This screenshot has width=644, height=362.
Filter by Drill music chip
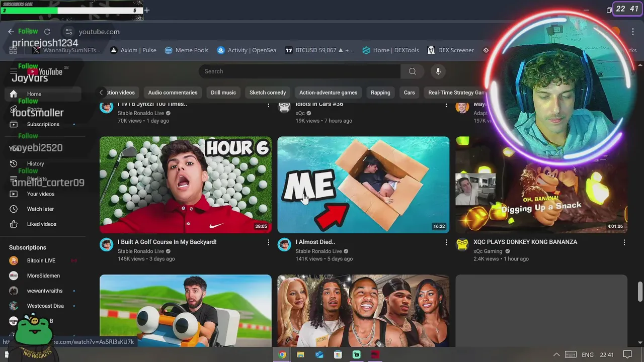click(223, 93)
